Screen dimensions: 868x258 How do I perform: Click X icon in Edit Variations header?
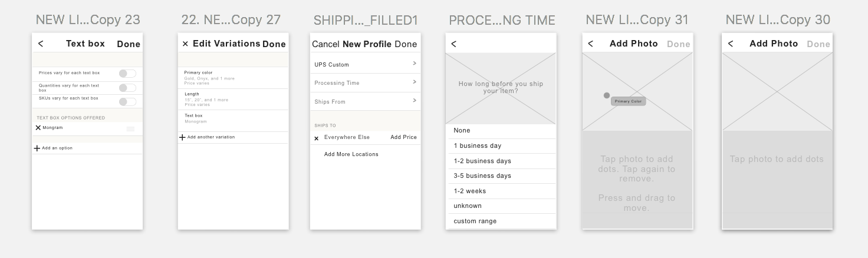[185, 44]
